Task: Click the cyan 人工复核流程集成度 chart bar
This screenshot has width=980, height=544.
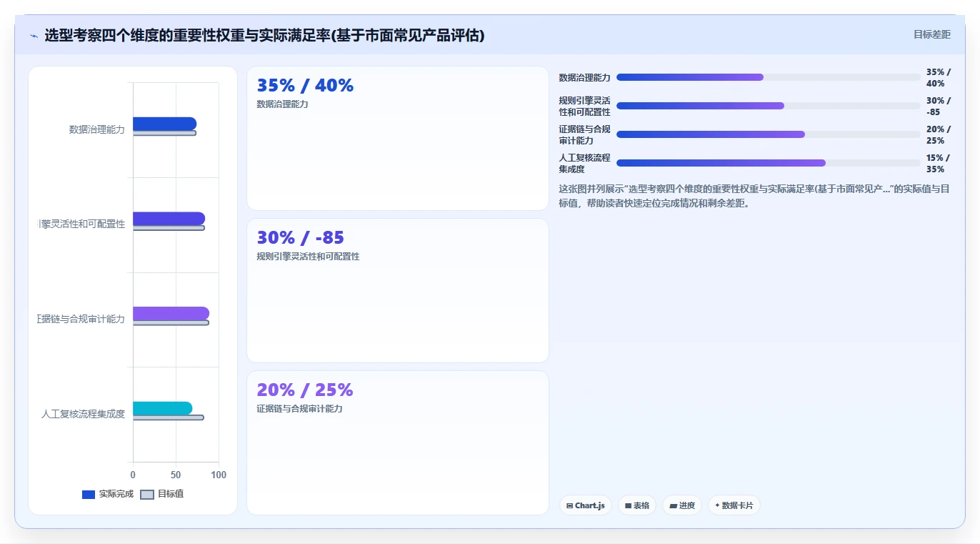Action: [162, 408]
